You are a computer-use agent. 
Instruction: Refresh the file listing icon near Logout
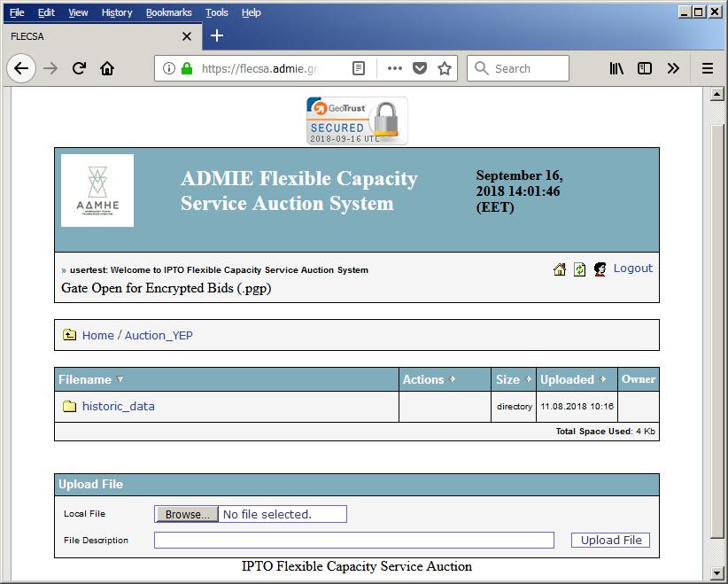tap(579, 269)
